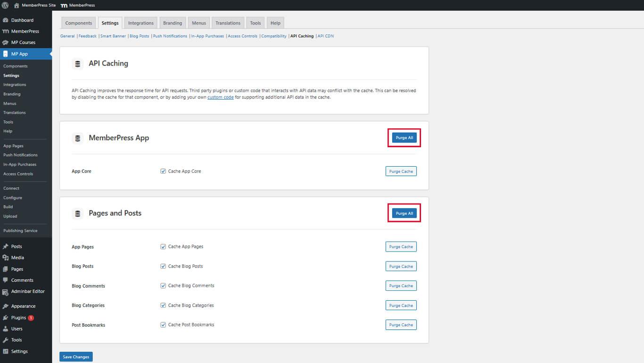The image size is (644, 363).
Task: Open the custom code documentation link
Action: pyautogui.click(x=220, y=97)
